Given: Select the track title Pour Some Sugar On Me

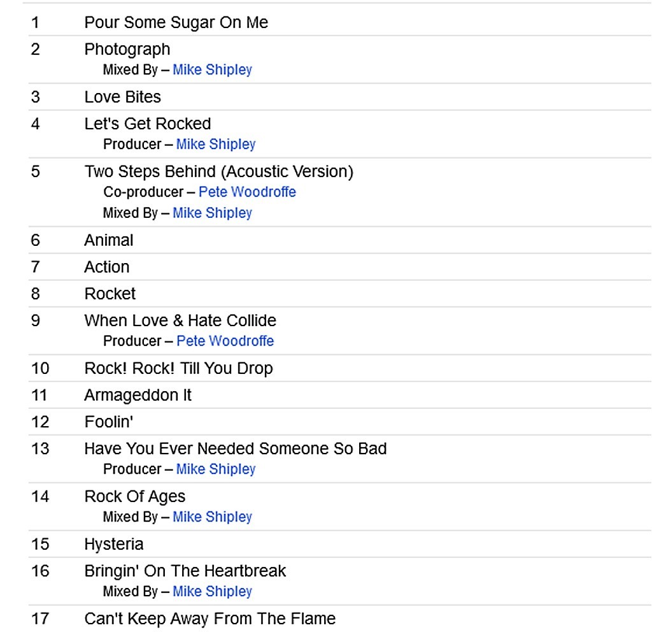Looking at the screenshot, I should 176,23.
